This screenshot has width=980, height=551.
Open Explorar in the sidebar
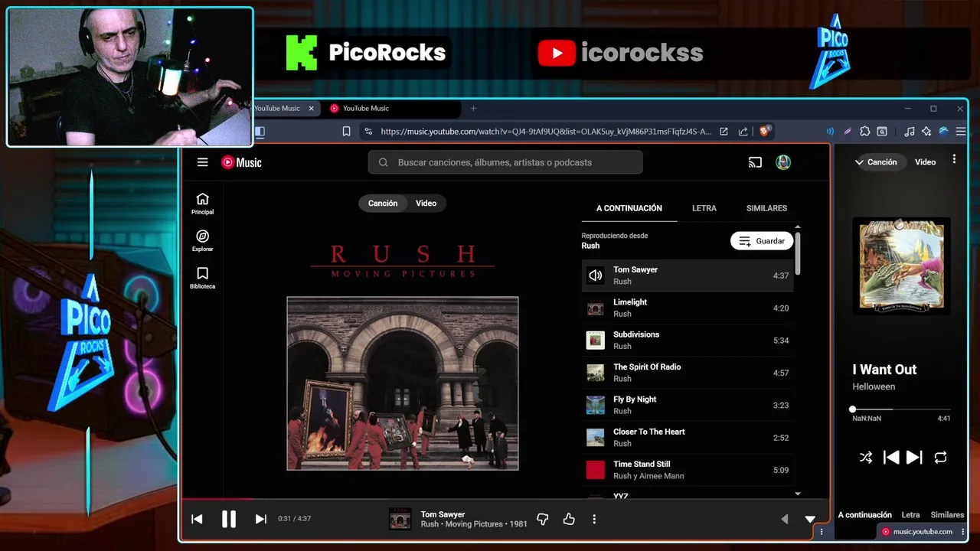(x=202, y=241)
